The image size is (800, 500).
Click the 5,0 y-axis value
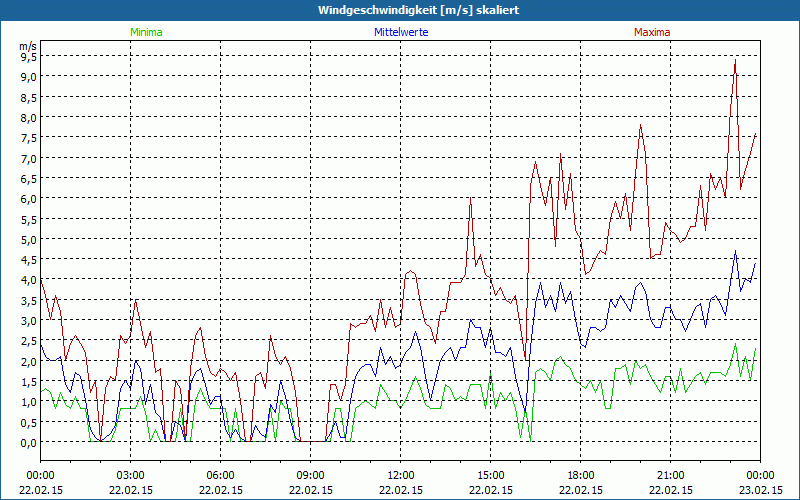28,240
